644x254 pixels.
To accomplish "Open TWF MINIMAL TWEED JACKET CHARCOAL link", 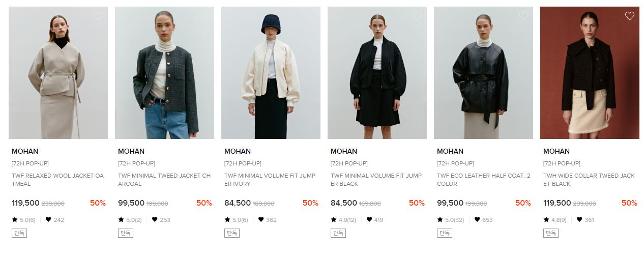I will 164,180.
